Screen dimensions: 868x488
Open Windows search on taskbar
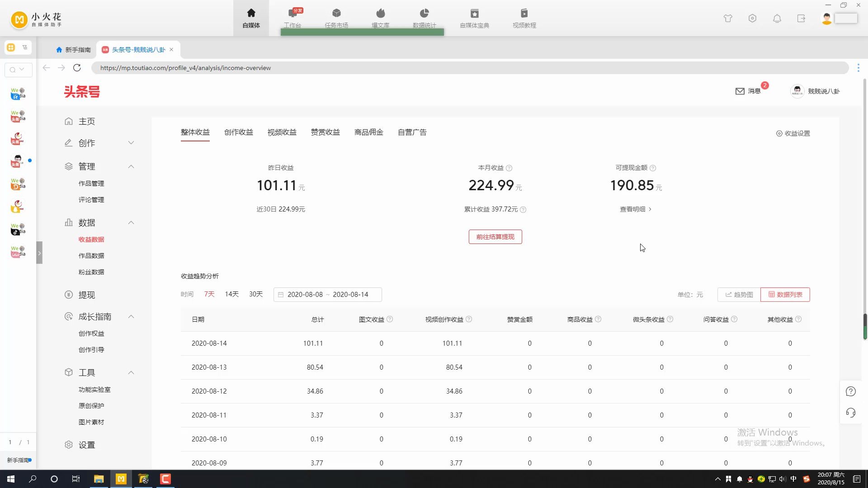[33, 479]
